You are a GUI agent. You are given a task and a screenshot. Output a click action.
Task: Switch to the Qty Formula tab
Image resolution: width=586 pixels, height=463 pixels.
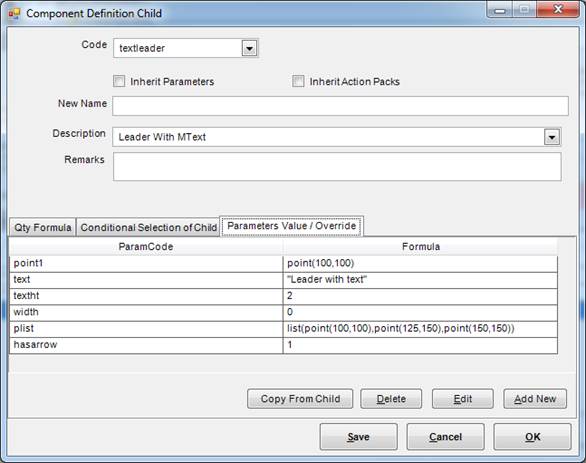pyautogui.click(x=43, y=227)
